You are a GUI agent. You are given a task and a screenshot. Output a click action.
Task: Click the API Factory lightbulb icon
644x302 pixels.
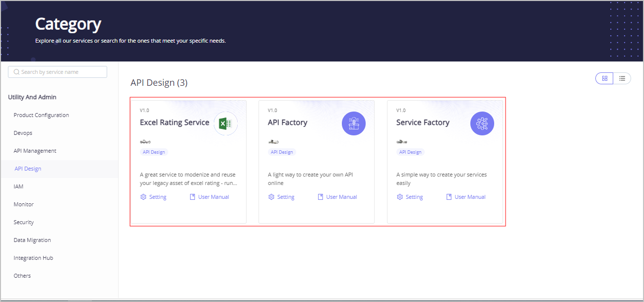click(354, 123)
